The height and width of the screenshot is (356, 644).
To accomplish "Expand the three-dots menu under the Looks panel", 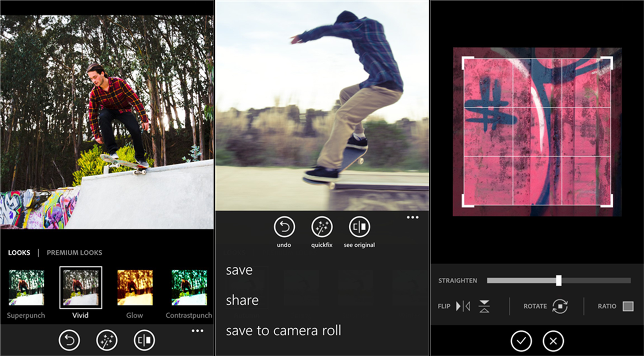I will tap(198, 331).
